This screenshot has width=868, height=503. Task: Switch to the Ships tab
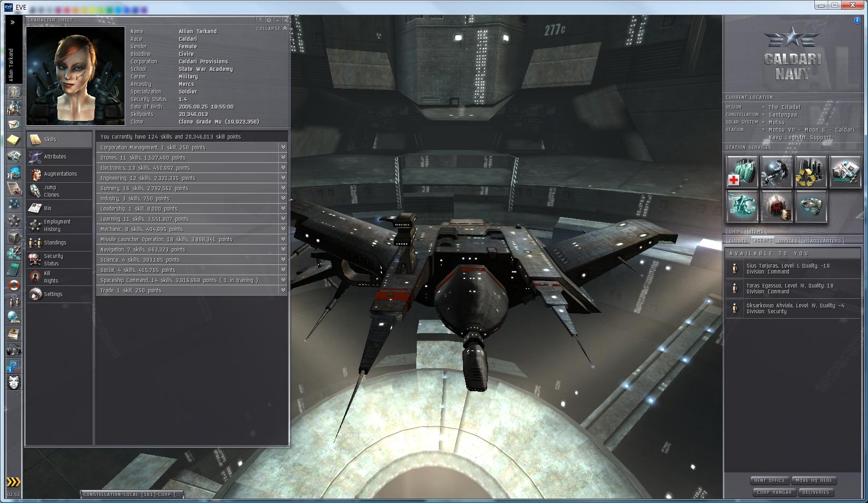pyautogui.click(x=736, y=232)
